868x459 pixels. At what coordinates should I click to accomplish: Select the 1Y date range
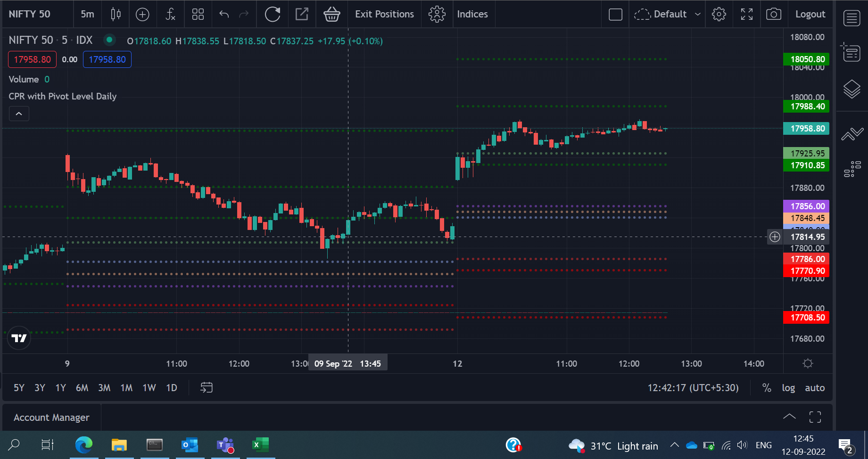[x=60, y=388]
